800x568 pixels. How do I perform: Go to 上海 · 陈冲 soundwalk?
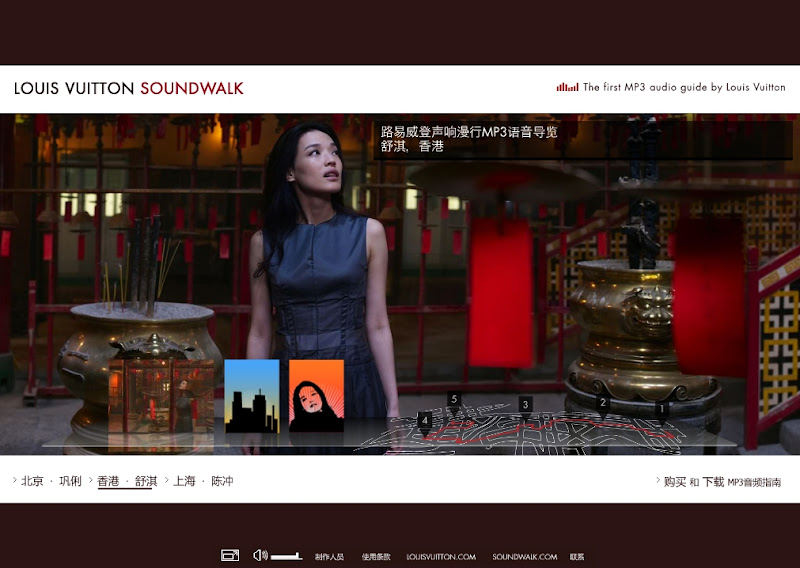203,481
